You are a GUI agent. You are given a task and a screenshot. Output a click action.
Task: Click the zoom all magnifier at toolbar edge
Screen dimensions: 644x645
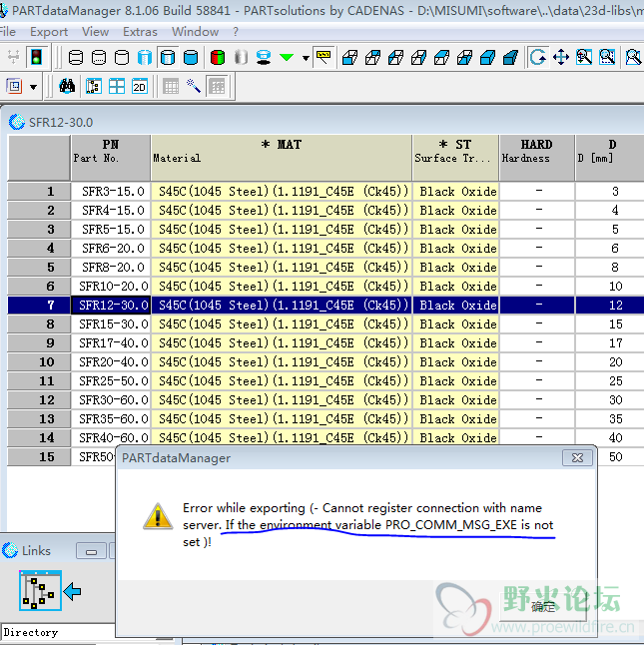point(633,57)
